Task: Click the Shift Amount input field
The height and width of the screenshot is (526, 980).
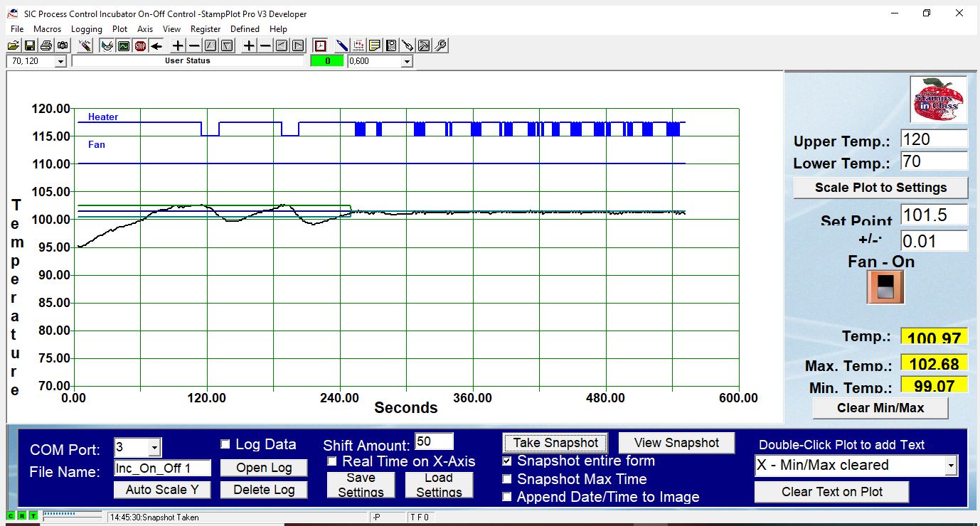Action: pyautogui.click(x=434, y=441)
